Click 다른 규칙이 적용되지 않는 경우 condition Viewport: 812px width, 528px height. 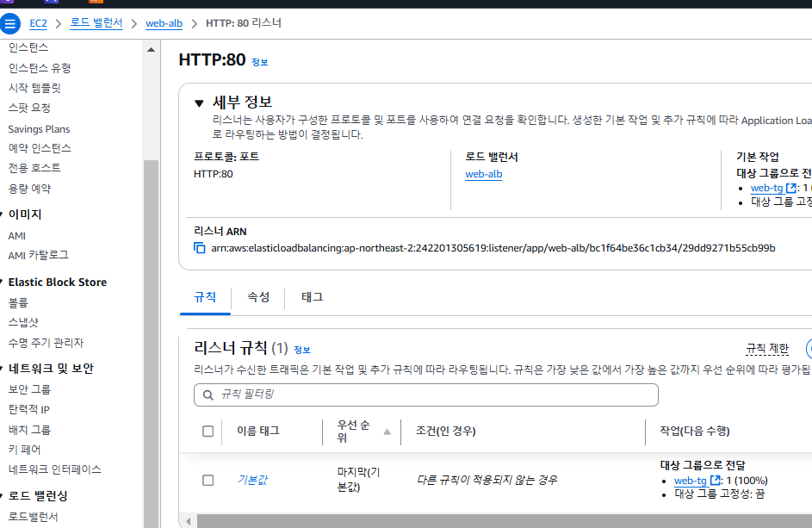487,480
